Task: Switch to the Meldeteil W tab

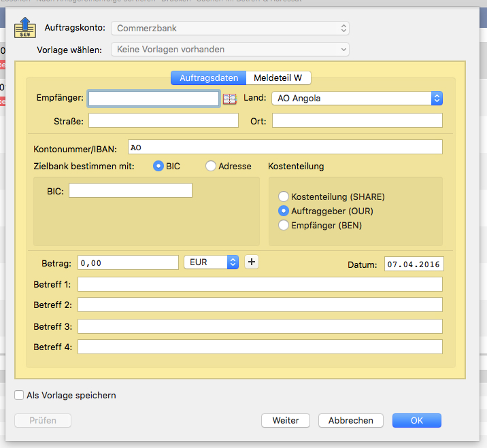Action: (x=278, y=78)
